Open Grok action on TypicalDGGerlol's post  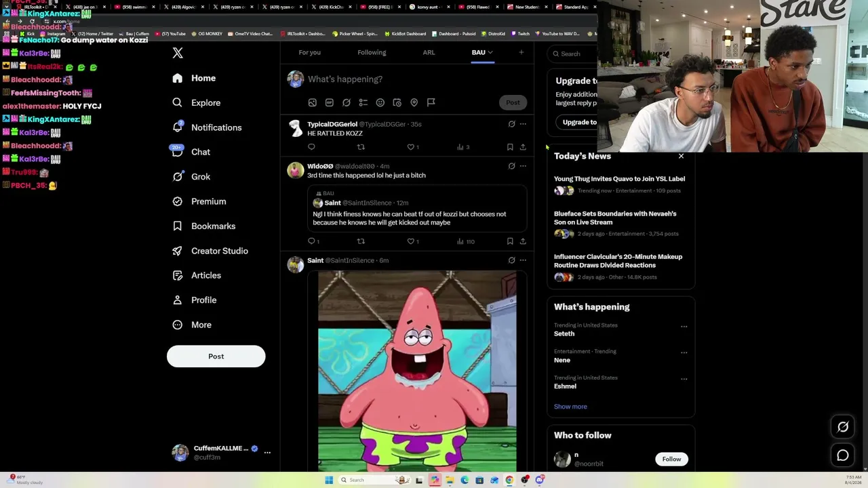pyautogui.click(x=511, y=124)
